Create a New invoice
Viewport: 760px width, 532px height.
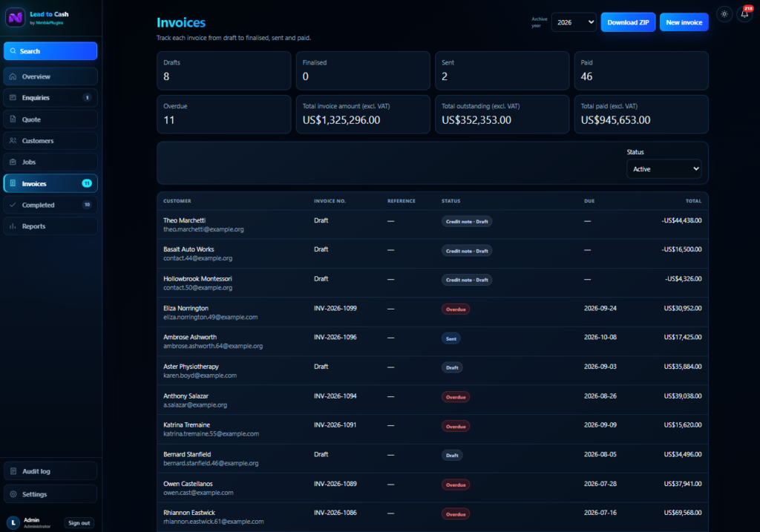tap(684, 22)
